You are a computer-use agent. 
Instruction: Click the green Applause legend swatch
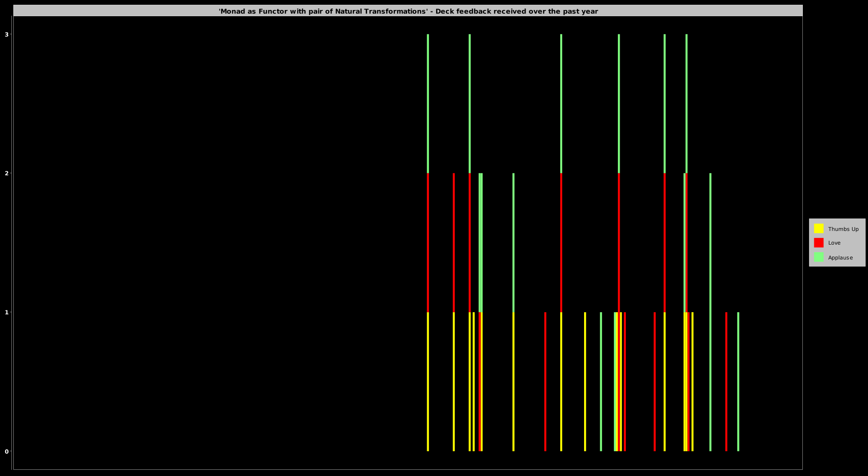click(x=819, y=257)
